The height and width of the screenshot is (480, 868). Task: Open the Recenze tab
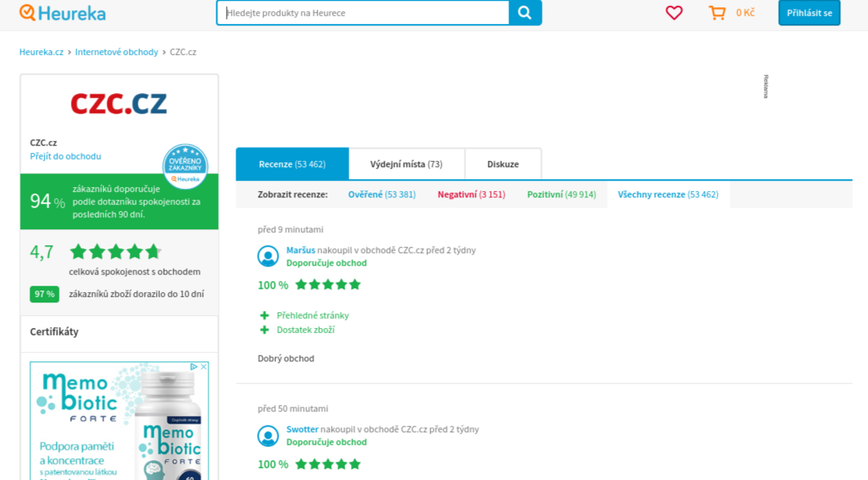[292, 164]
